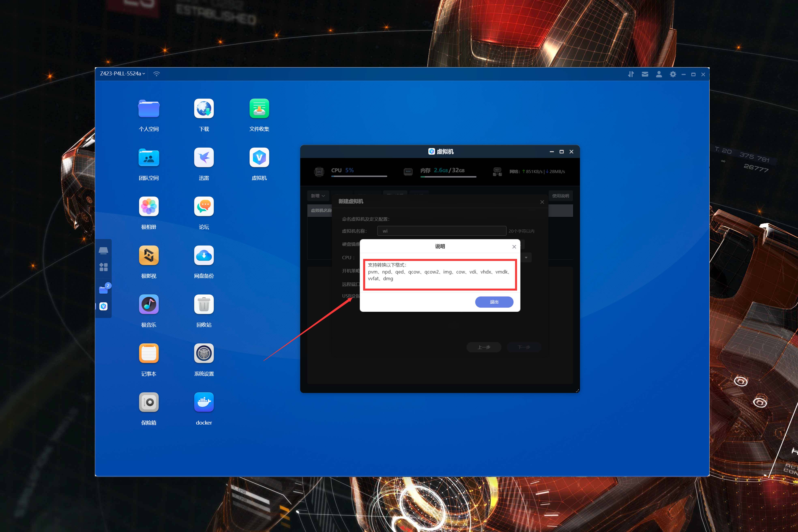The image size is (798, 532).
Task: Close the 新建虚拟机 dialog
Action: 542,202
